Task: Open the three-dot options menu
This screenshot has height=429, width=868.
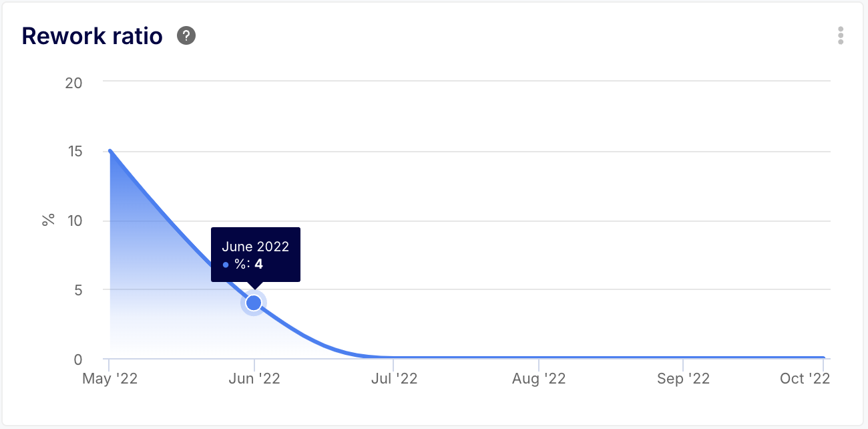Action: click(841, 35)
